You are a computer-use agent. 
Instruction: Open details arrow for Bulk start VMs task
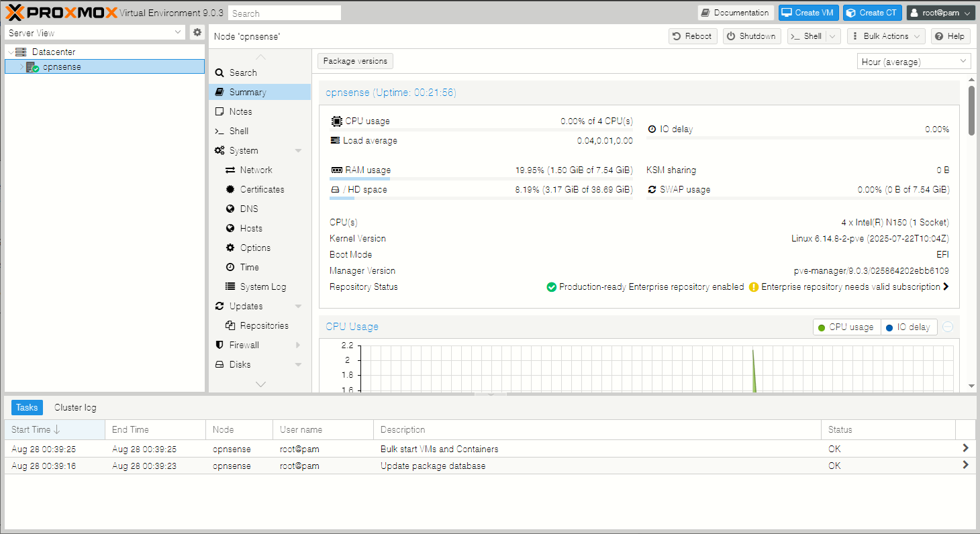pos(965,448)
